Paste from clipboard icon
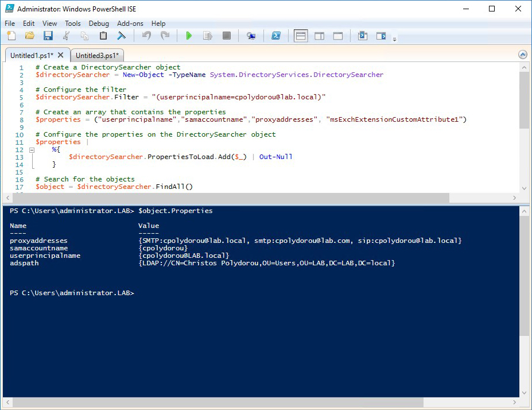This screenshot has width=532, height=410. tap(103, 36)
